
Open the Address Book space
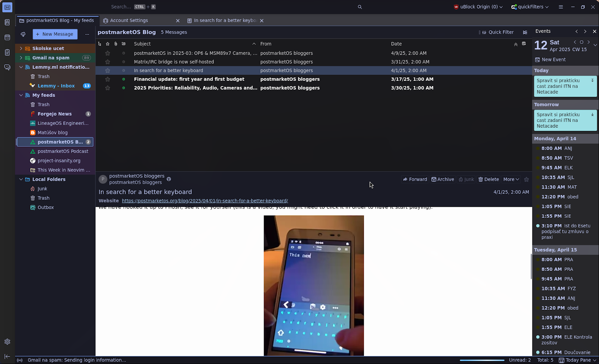(7, 22)
